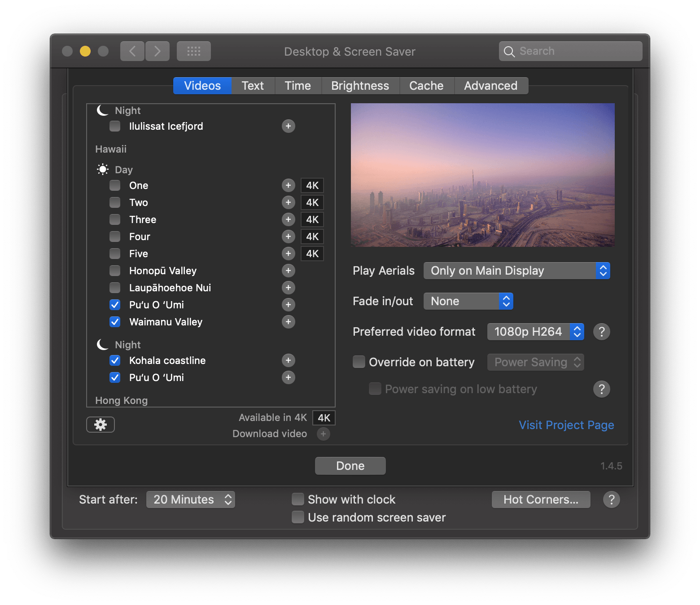Click the Dubai aerial preview thumbnail
The image size is (700, 605).
[483, 175]
